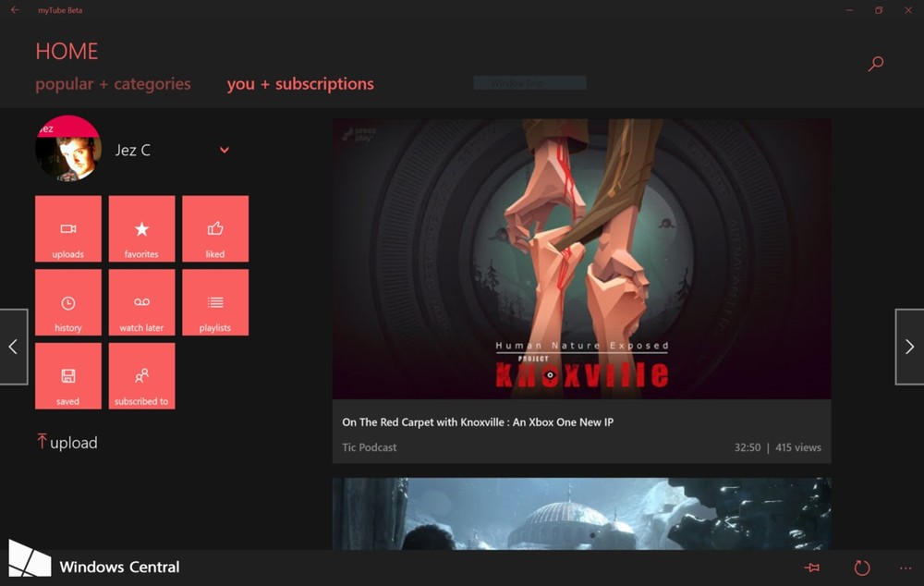Open the liked thumbs-up tile
This screenshot has height=586, width=924.
click(215, 228)
